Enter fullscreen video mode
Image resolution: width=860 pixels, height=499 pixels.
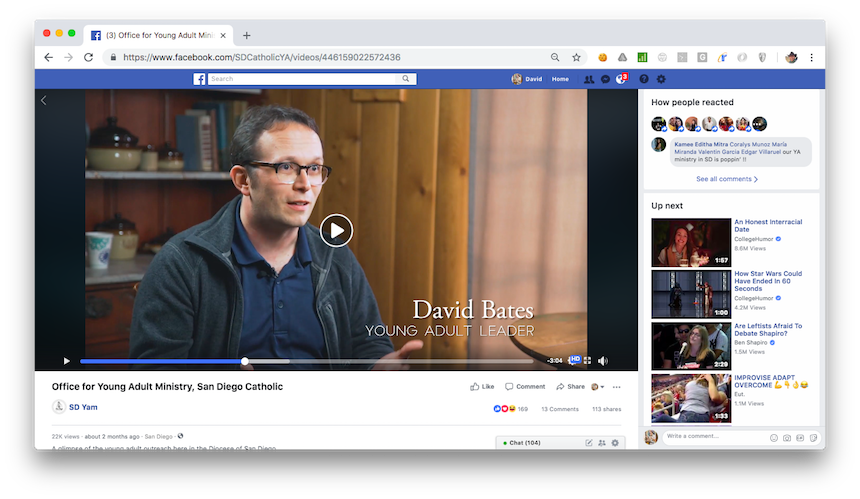(x=587, y=361)
